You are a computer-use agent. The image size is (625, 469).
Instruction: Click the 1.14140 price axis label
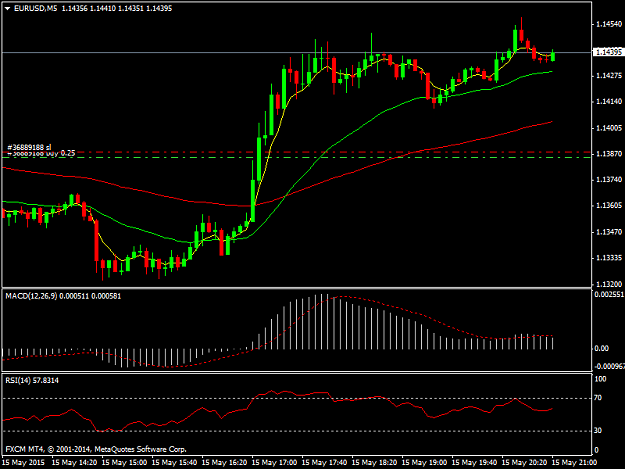(609, 102)
